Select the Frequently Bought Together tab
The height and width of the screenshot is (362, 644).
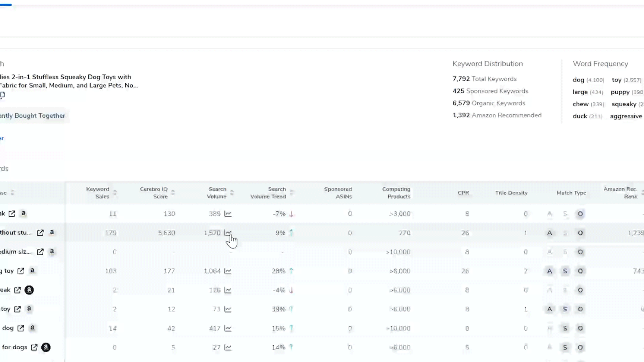click(32, 115)
